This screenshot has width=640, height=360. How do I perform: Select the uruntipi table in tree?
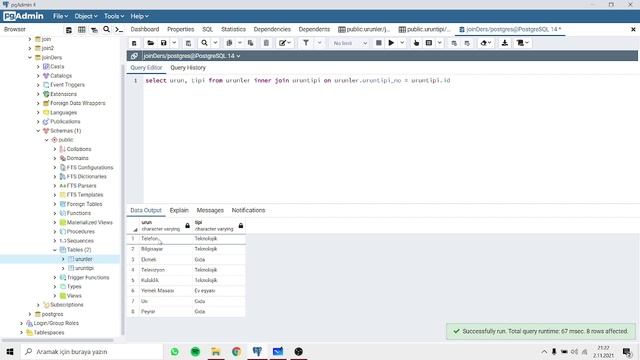[84, 268]
